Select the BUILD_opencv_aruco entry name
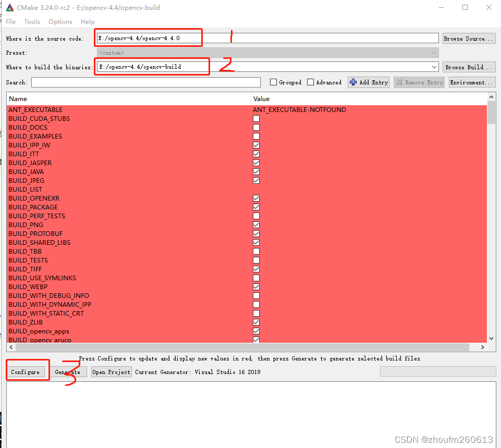Viewport: 501px width, 448px height. coord(40,340)
